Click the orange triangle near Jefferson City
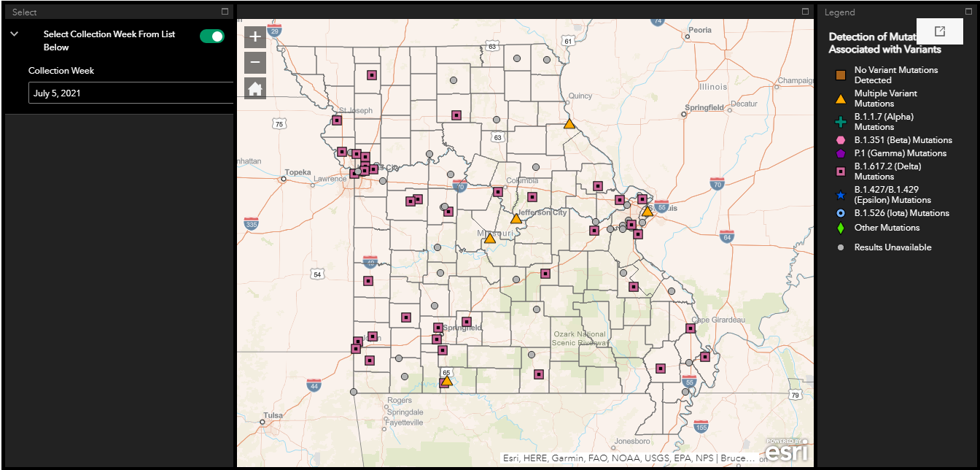Image resolution: width=980 pixels, height=470 pixels. tap(516, 218)
